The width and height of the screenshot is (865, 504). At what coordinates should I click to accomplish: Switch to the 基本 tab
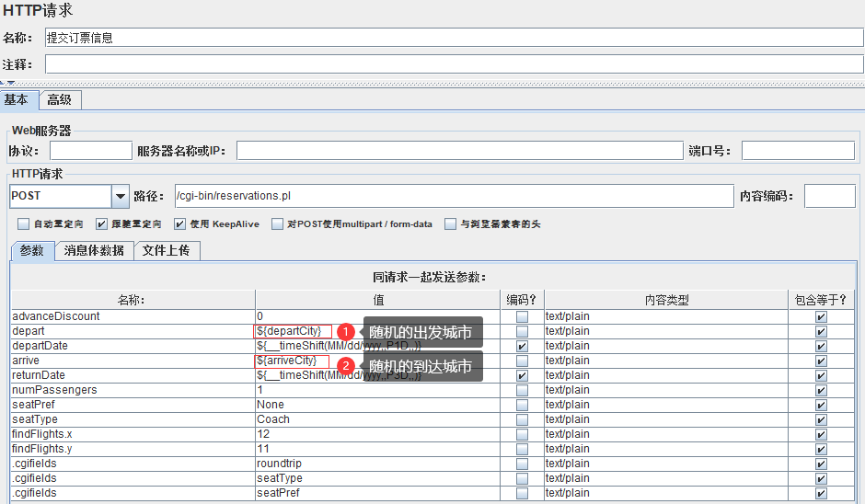(17, 100)
